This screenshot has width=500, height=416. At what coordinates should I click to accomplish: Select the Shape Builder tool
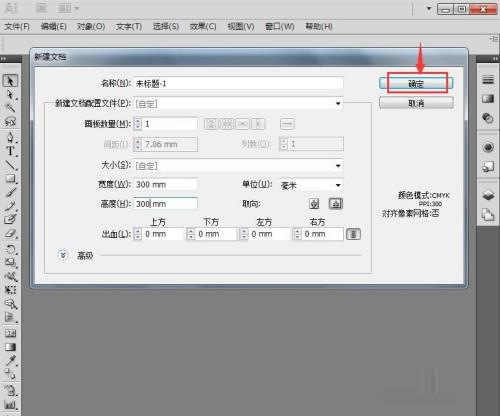click(x=10, y=304)
